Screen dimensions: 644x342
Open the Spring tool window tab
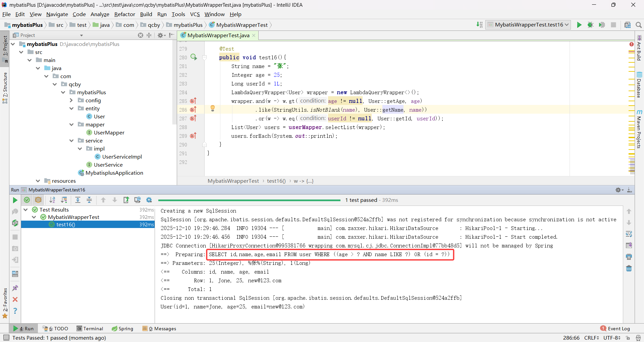pyautogui.click(x=122, y=329)
